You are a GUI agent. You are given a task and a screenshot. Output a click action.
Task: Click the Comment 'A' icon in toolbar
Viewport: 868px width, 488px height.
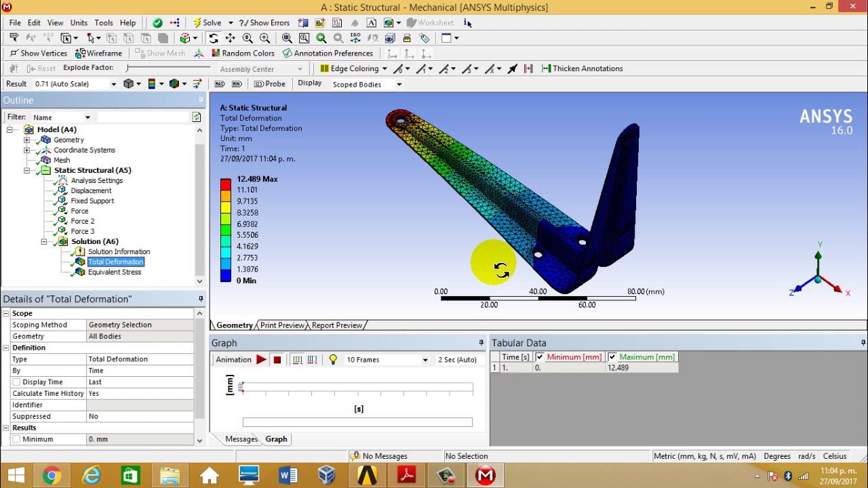[x=372, y=23]
